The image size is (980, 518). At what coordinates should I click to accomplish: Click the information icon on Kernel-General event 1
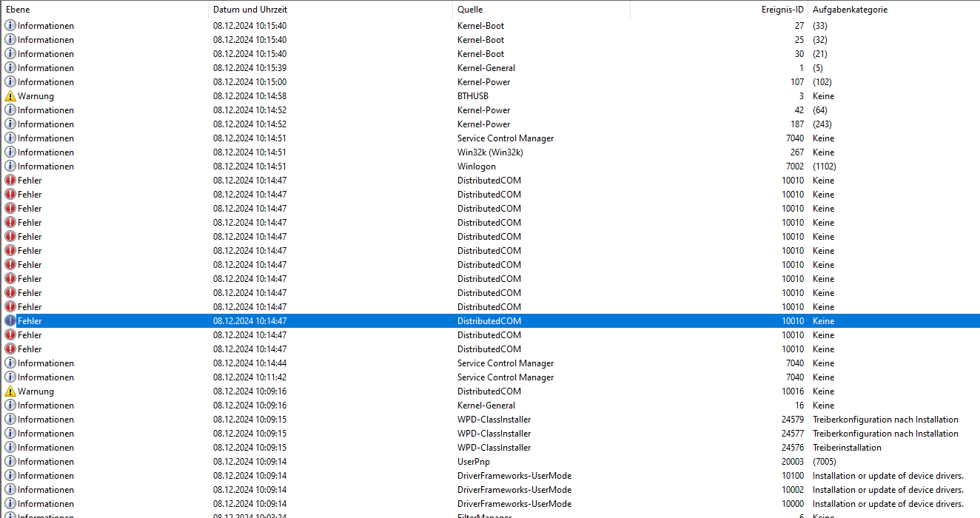(9, 67)
